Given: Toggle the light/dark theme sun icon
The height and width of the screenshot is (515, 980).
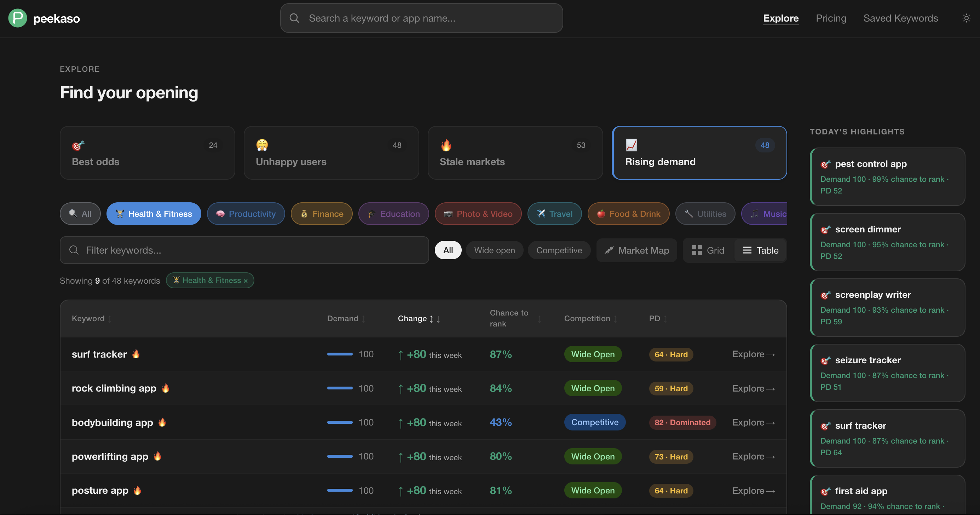Looking at the screenshot, I should 966,18.
